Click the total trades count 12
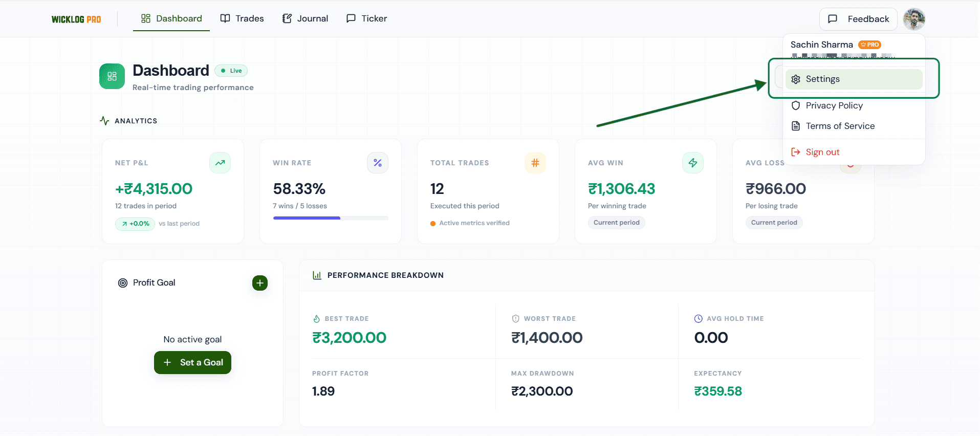 coord(437,189)
